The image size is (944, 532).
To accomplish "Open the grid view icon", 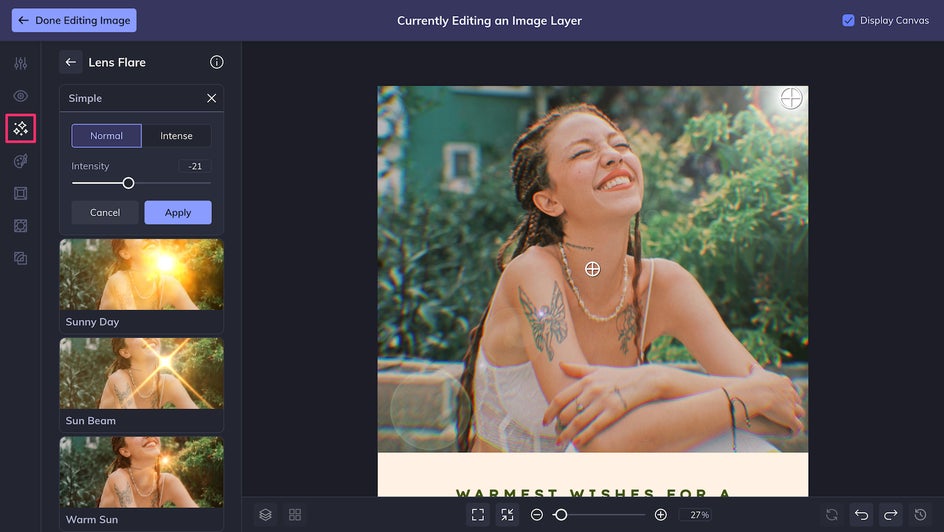I will (x=295, y=515).
